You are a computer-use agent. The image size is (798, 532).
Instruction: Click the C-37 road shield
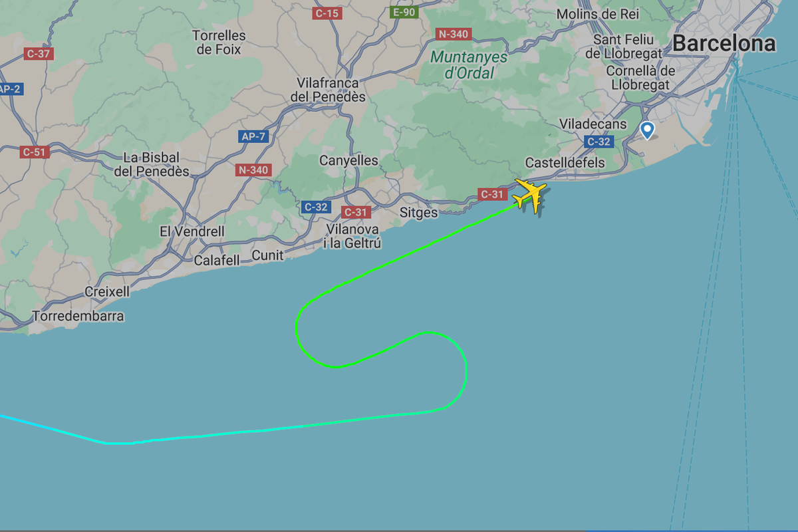pyautogui.click(x=39, y=54)
